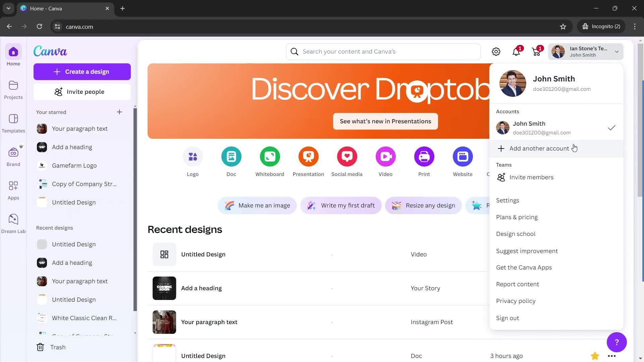Create a new Website
The width and height of the screenshot is (644, 362).
click(x=463, y=162)
